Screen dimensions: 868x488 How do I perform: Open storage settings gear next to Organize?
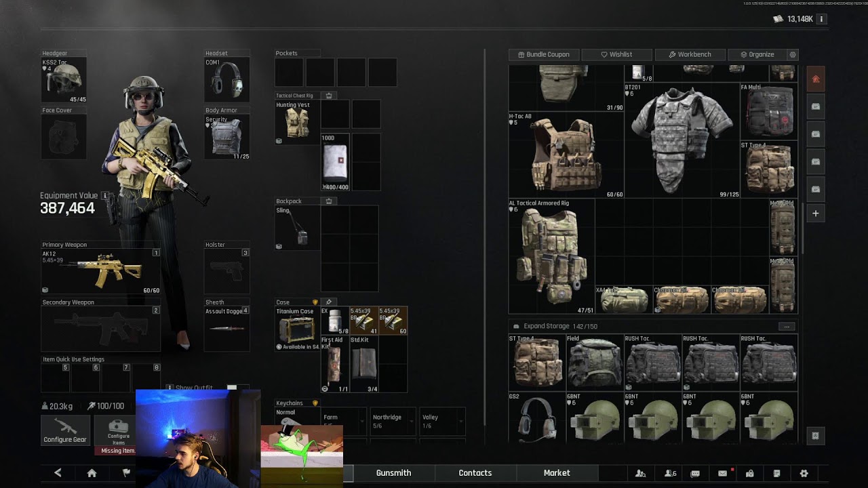[793, 54]
